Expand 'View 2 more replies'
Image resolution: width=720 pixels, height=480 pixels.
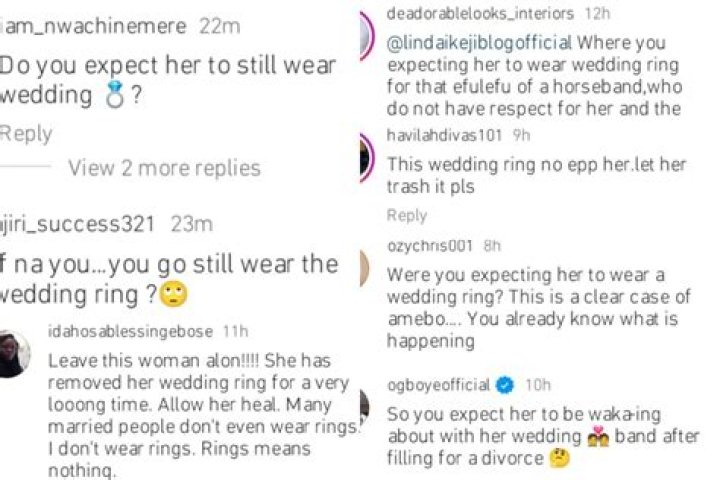[164, 168]
